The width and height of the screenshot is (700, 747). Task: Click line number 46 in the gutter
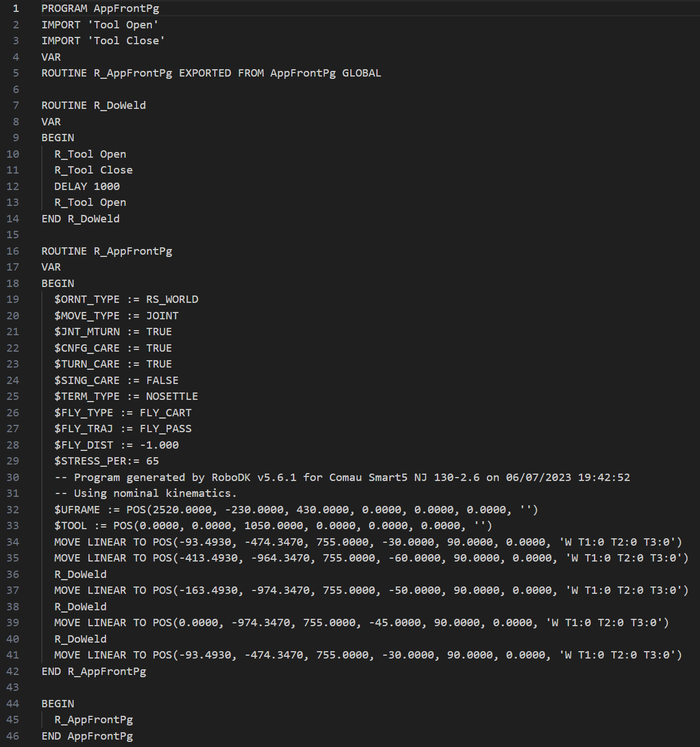point(13,736)
